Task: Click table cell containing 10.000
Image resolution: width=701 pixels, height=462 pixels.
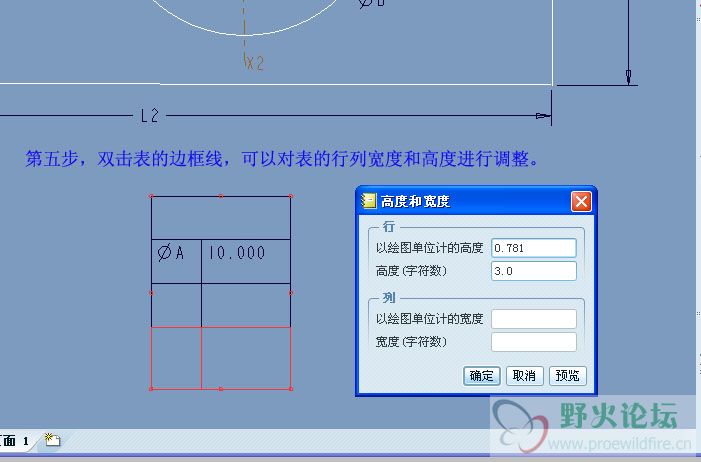Action: click(x=246, y=261)
